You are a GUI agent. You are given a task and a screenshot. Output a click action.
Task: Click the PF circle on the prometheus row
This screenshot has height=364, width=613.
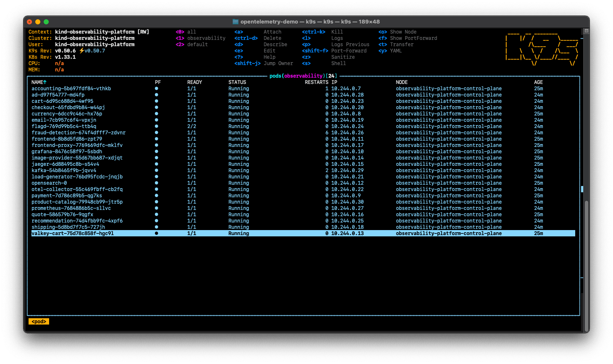[x=157, y=208]
